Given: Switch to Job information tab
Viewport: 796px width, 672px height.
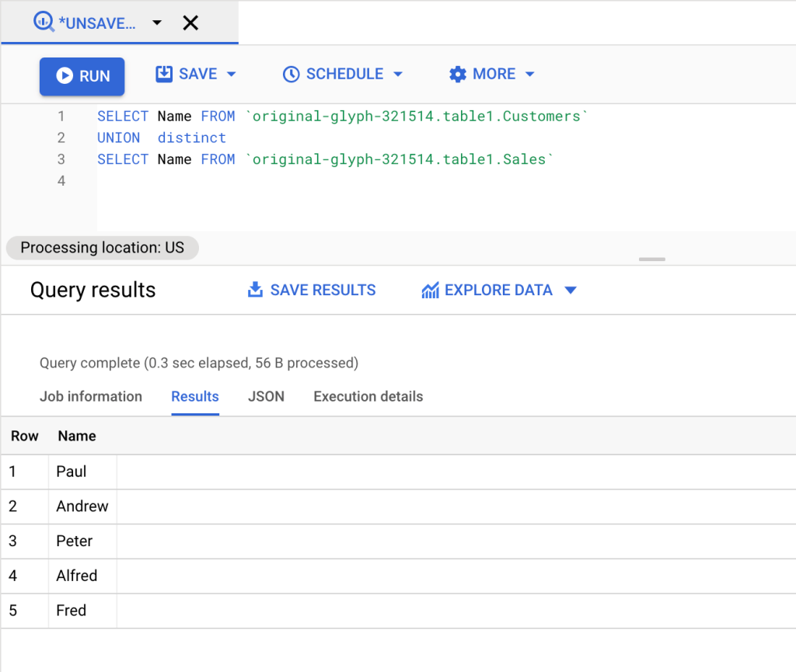Looking at the screenshot, I should [x=91, y=397].
